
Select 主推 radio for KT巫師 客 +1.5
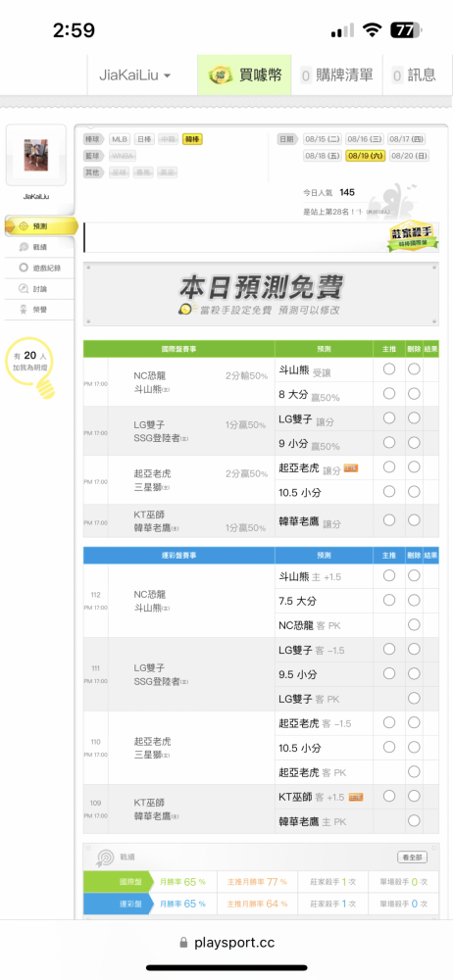[389, 796]
